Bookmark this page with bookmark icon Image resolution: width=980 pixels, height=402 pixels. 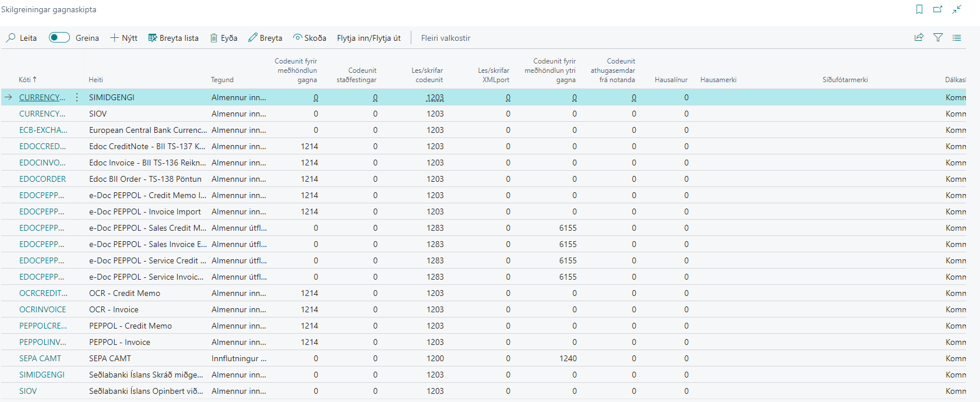[919, 9]
